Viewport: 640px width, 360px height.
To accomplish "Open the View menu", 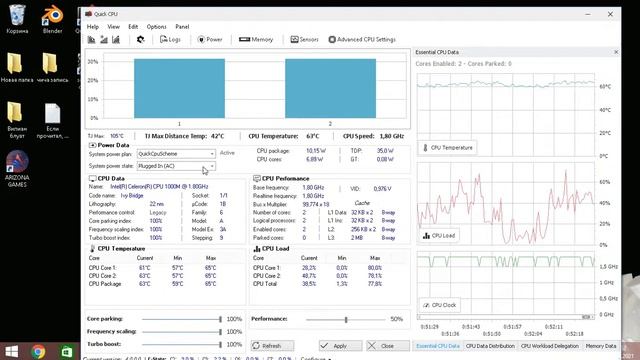I will tap(113, 27).
